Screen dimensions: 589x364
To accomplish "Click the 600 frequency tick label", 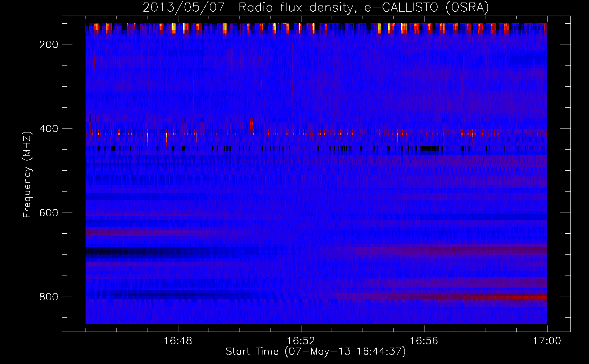I will coord(49,213).
